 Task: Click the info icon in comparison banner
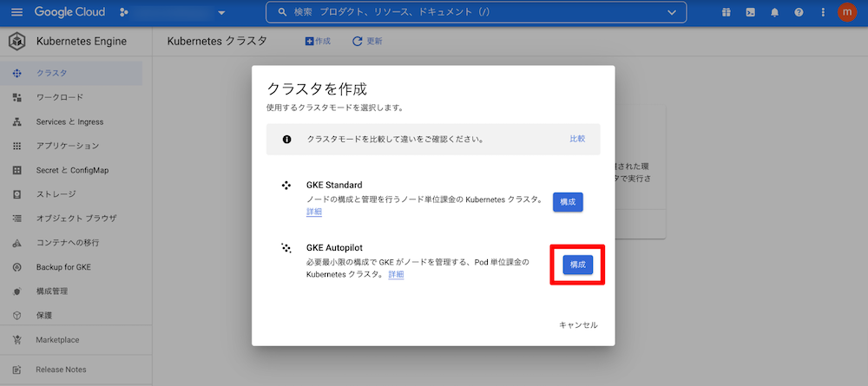coord(286,140)
